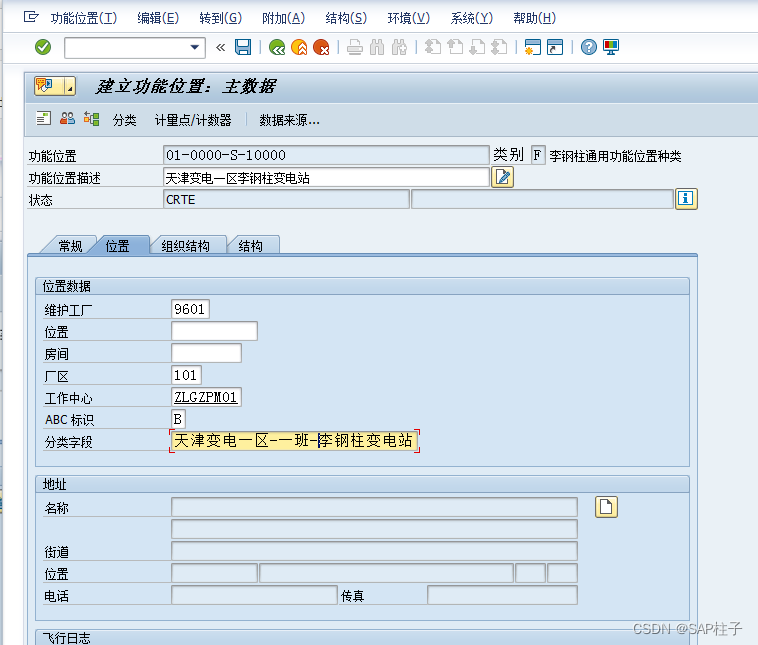Click the ABC 标识 field
The width and height of the screenshot is (758, 645).
click(x=178, y=419)
